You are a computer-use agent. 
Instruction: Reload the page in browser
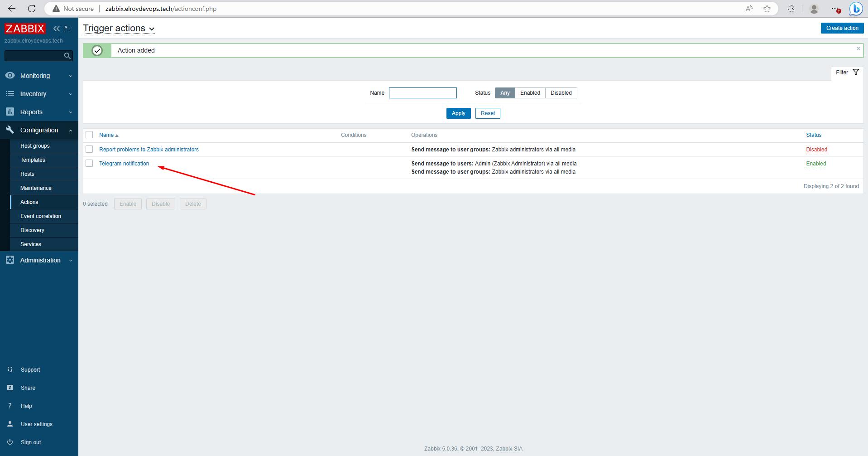(32, 9)
